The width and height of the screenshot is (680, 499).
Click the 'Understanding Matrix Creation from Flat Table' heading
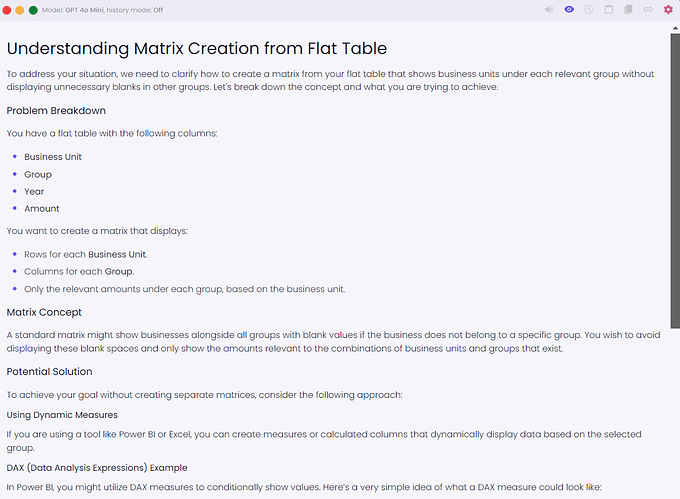(196, 48)
